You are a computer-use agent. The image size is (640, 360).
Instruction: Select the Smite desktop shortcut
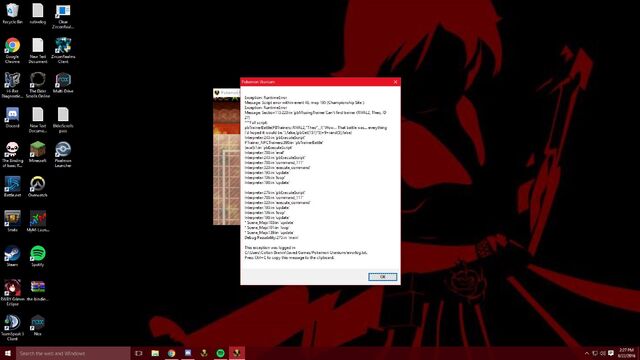coord(12,222)
